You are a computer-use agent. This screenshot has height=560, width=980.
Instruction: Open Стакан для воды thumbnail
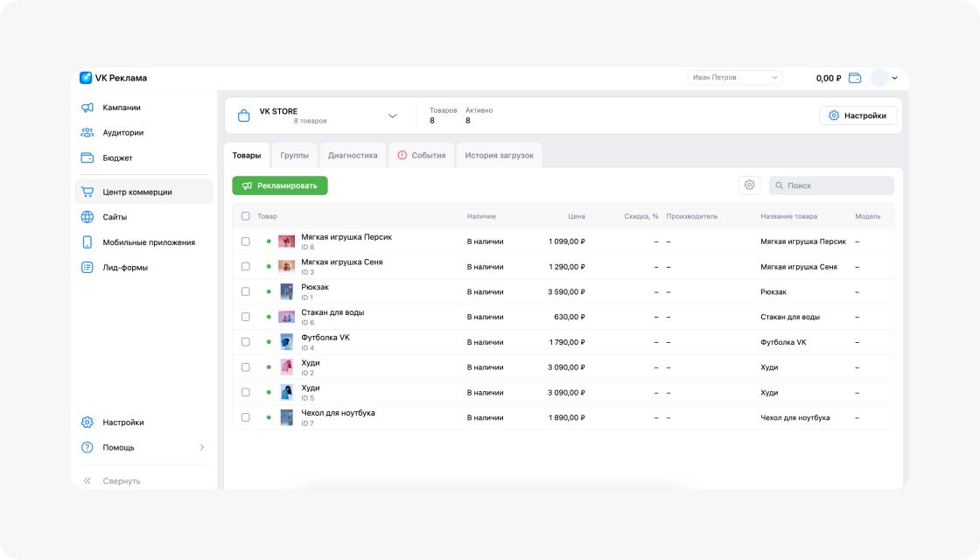[286, 317]
